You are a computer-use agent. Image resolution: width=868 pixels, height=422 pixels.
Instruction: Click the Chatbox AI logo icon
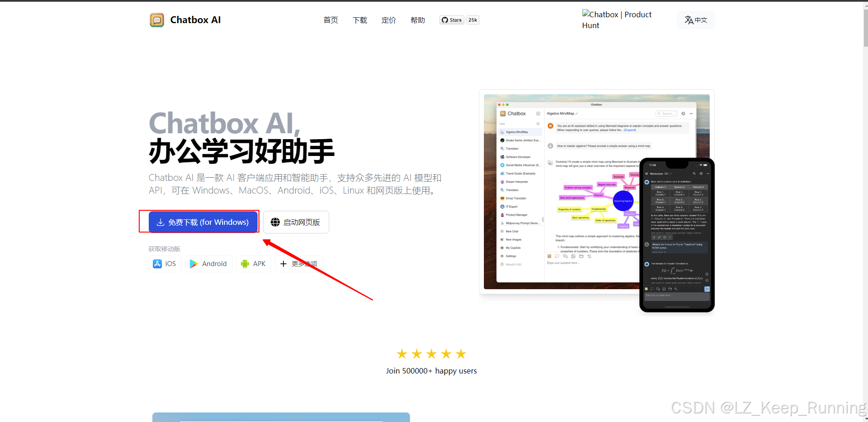pos(157,20)
